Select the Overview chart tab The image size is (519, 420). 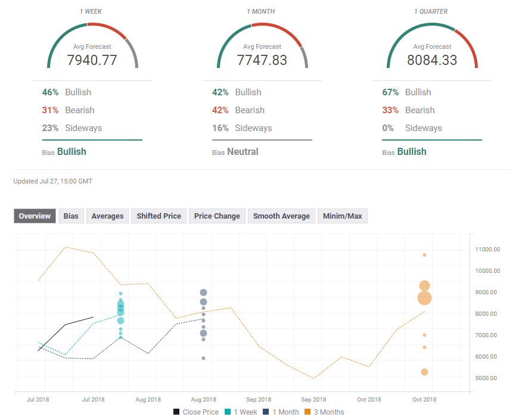35,216
